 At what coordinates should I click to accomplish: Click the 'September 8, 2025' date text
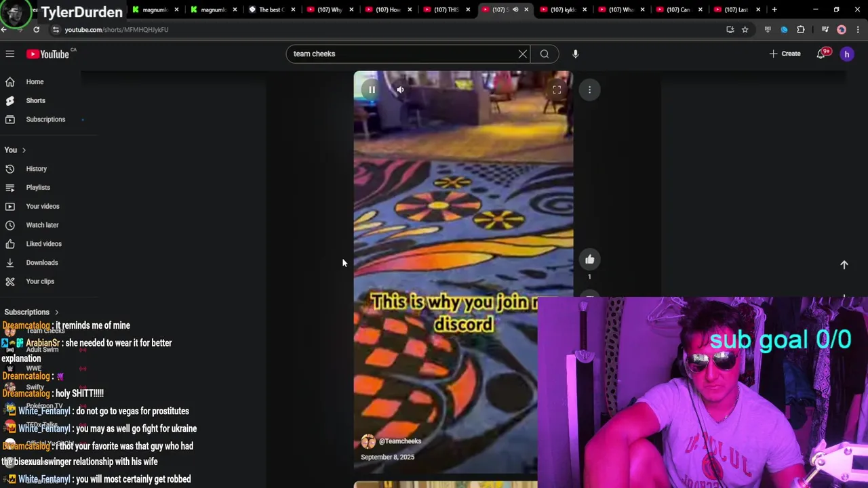pyautogui.click(x=387, y=457)
